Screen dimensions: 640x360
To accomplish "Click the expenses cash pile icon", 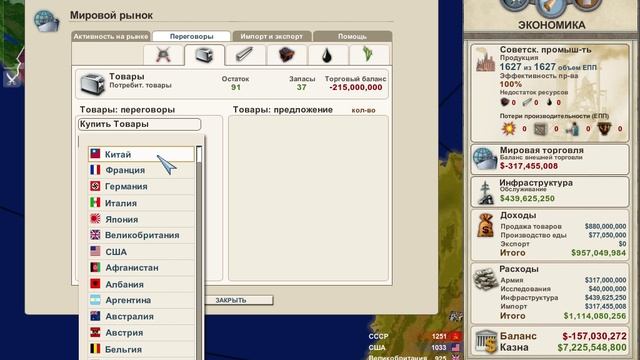I will tap(485, 279).
